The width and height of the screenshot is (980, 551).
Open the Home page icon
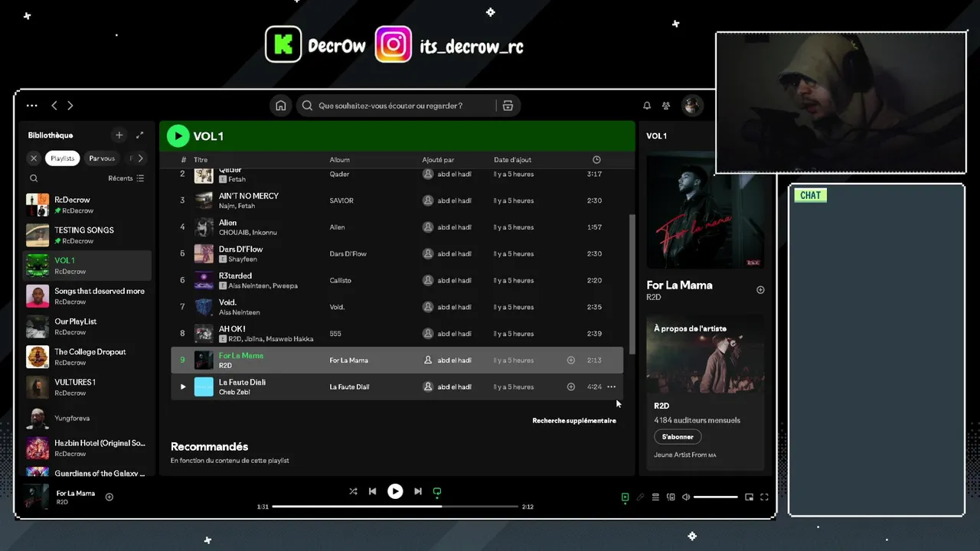(x=281, y=106)
